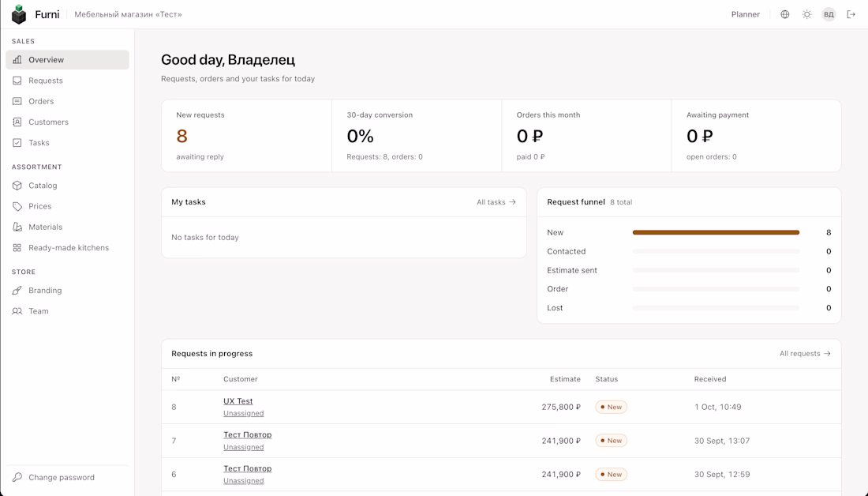This screenshot has width=868, height=496.
Task: Click the Catalog box icon
Action: click(x=17, y=186)
